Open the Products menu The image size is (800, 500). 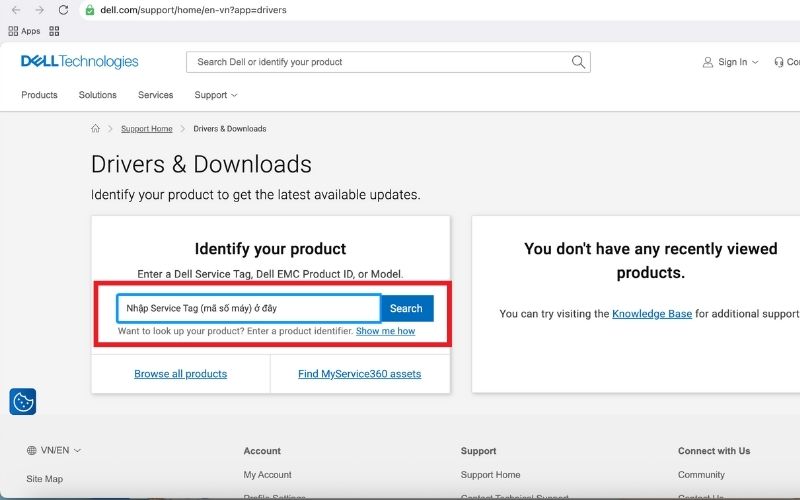(39, 95)
